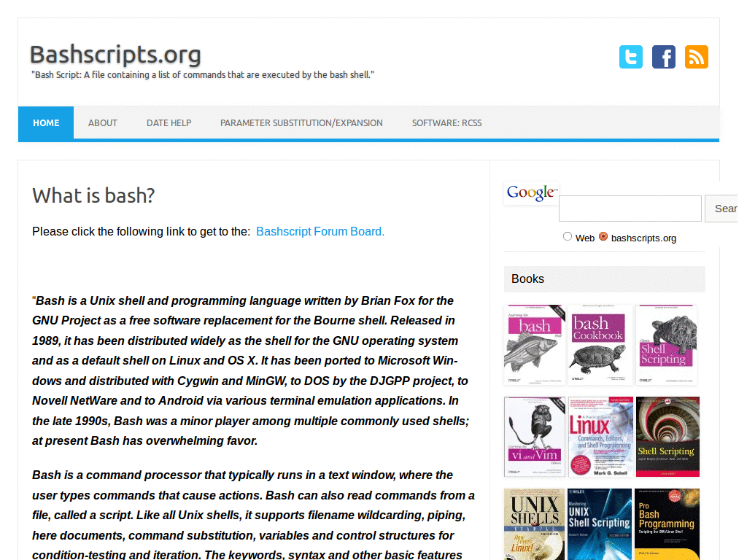
Task: Click the Google logo beside search box
Action: click(531, 192)
